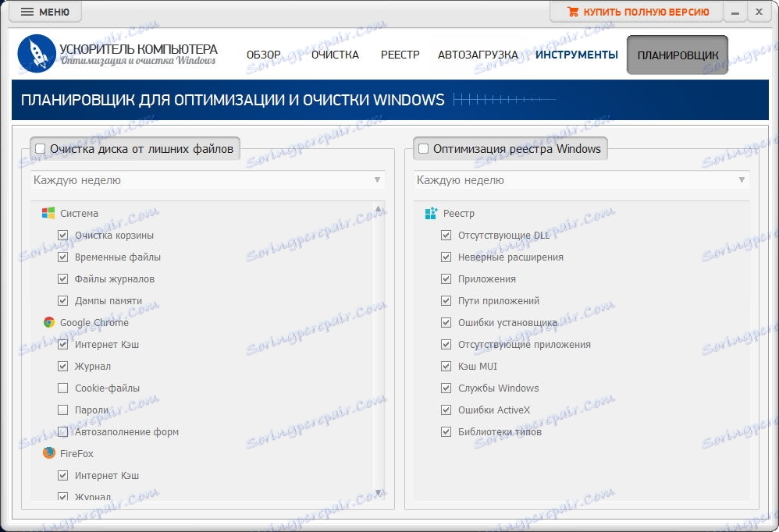This screenshot has width=779, height=532.
Task: Click the Реестр group icon
Action: 431,214
